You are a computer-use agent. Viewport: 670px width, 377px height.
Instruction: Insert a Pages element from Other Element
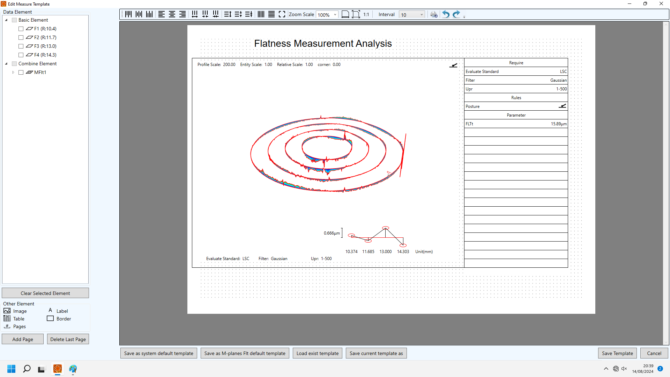[15, 326]
